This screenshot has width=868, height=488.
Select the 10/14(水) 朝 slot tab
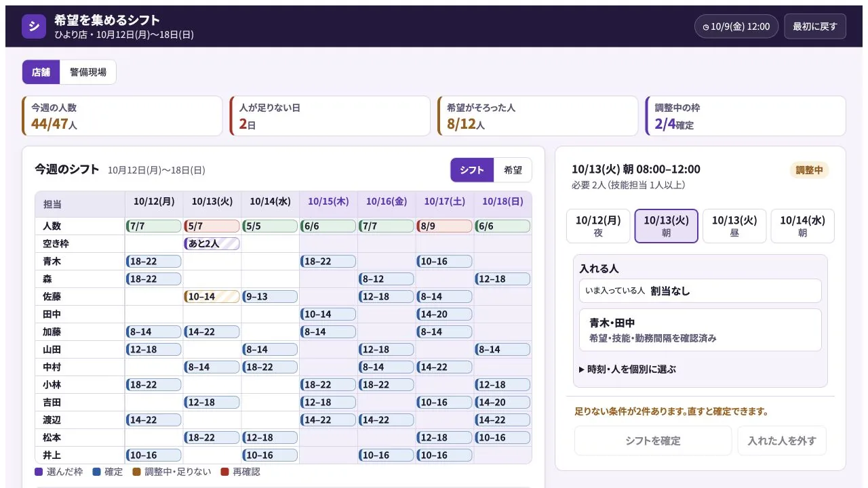tap(802, 226)
